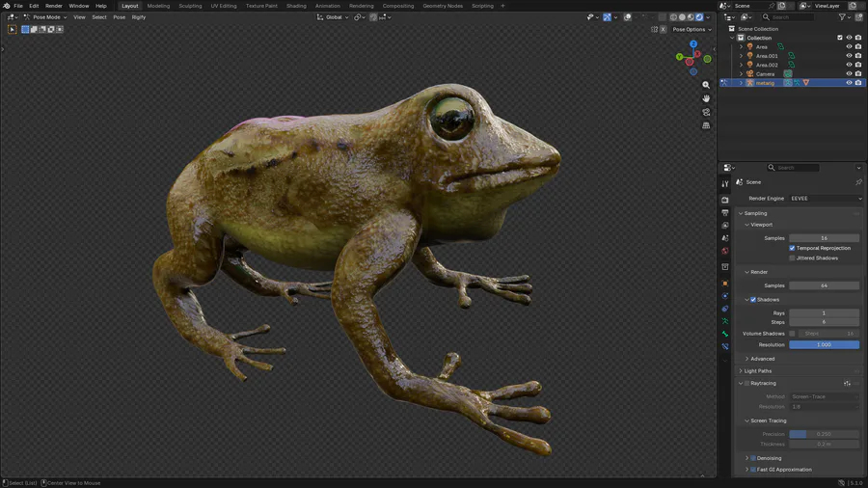Open the Scene properties tab icon
868x488 pixels.
725,238
